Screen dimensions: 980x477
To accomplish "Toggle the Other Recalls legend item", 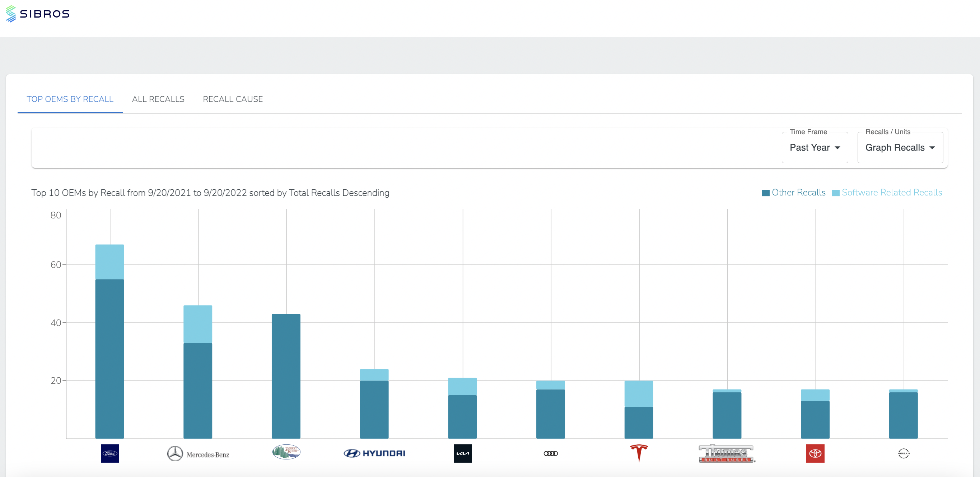I will click(x=794, y=193).
